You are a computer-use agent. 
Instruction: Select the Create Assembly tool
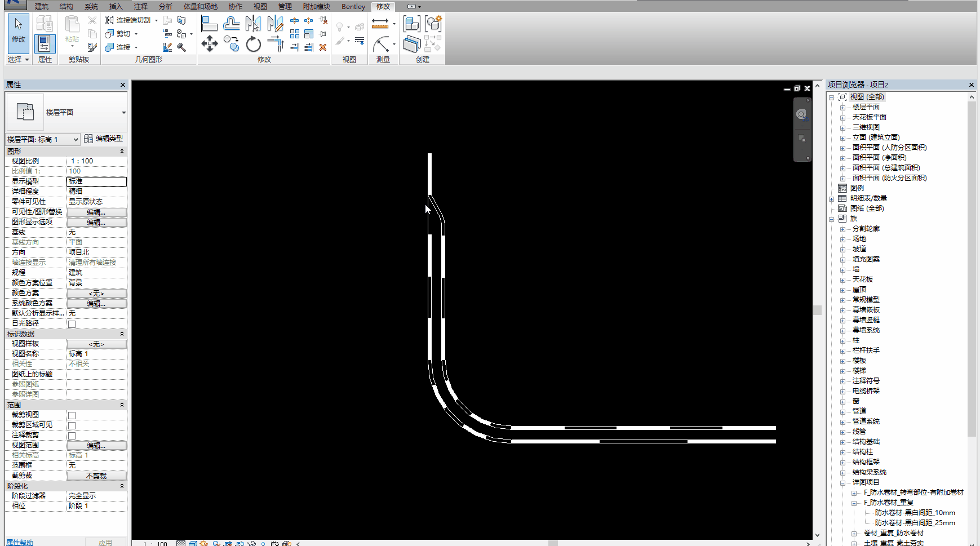(x=411, y=24)
